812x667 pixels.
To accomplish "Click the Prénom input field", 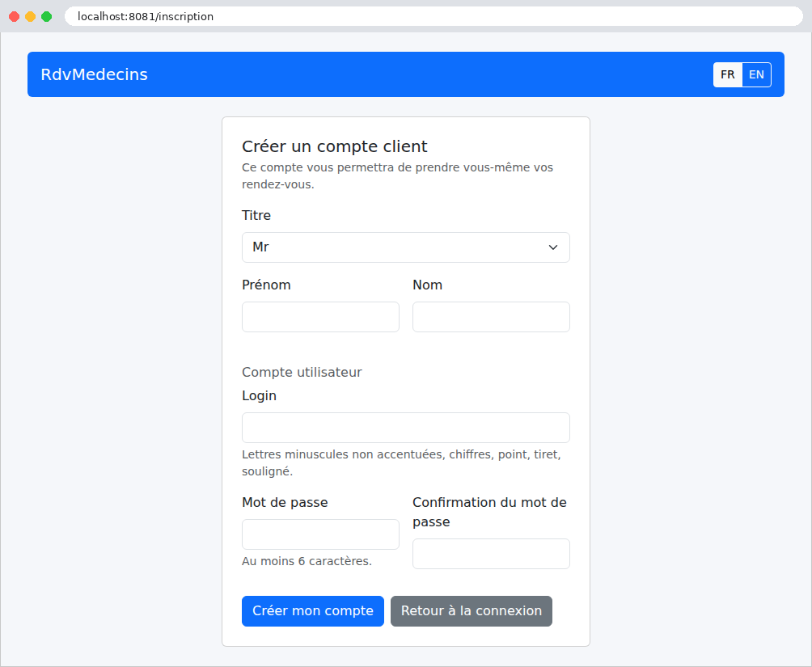I will point(320,317).
